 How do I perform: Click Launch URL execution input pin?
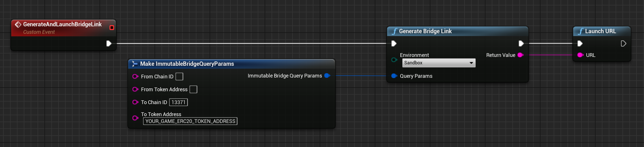[x=580, y=43]
